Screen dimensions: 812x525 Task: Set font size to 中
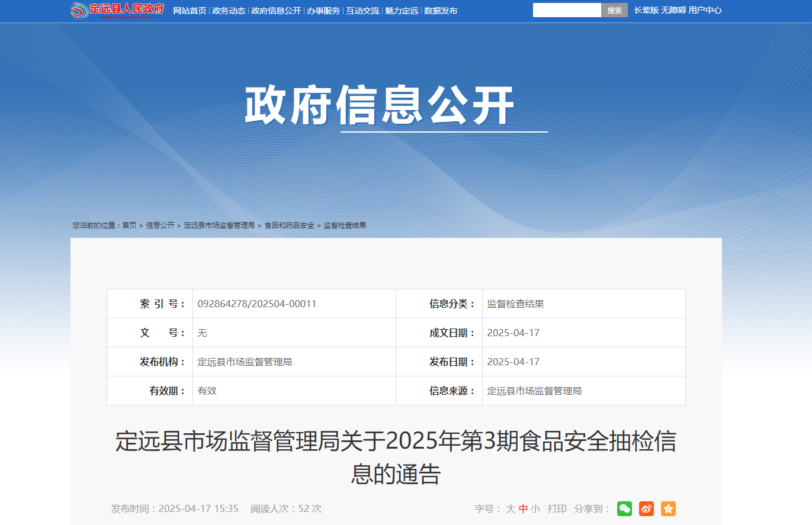[523, 508]
